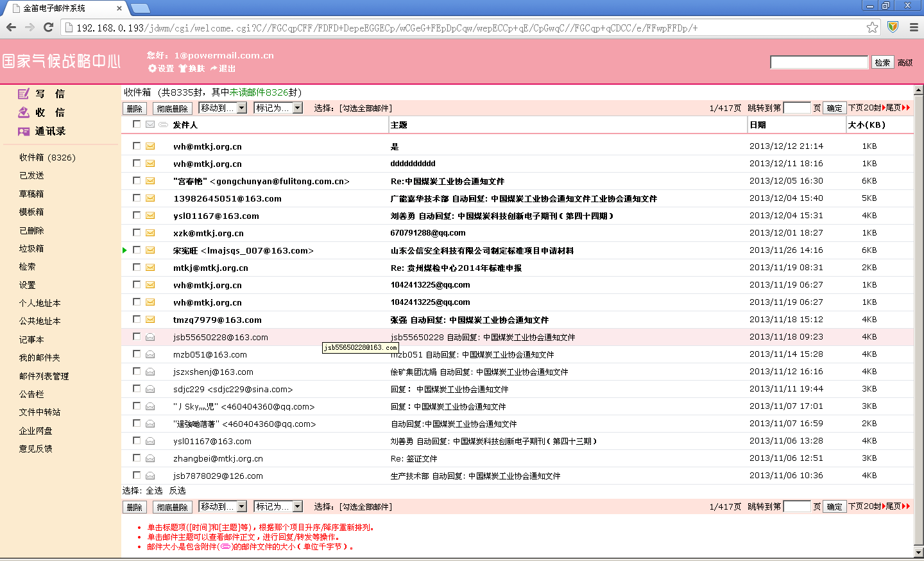The image size is (924, 561).
Task: Check the box for tmzq7979@163.com mail
Action: (137, 319)
